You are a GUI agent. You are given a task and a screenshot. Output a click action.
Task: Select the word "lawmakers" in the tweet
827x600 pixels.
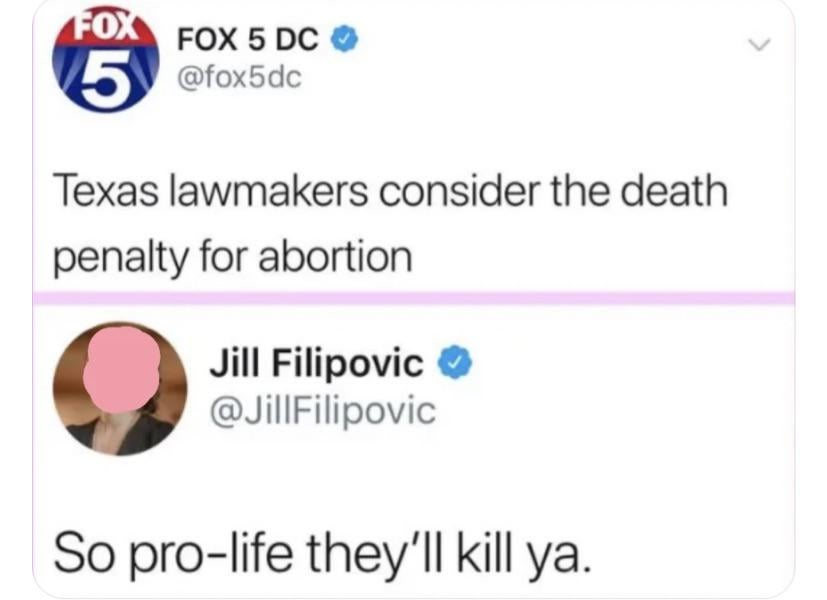[x=268, y=191]
